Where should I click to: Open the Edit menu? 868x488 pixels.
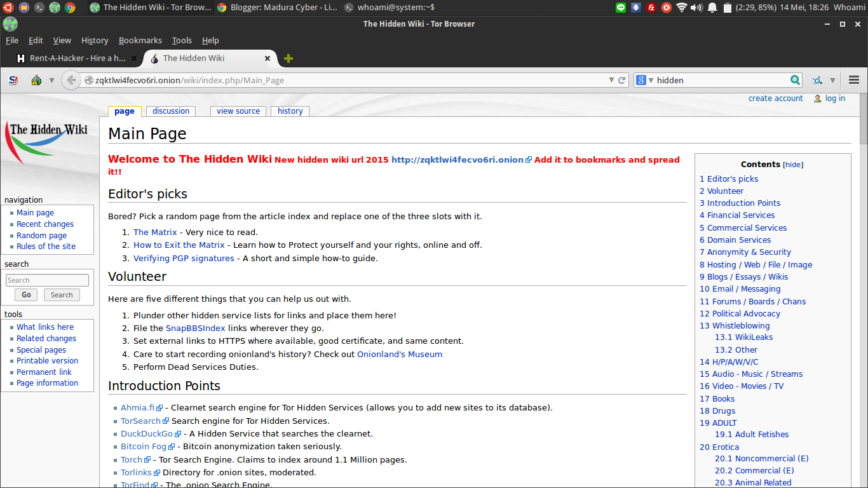coord(36,40)
